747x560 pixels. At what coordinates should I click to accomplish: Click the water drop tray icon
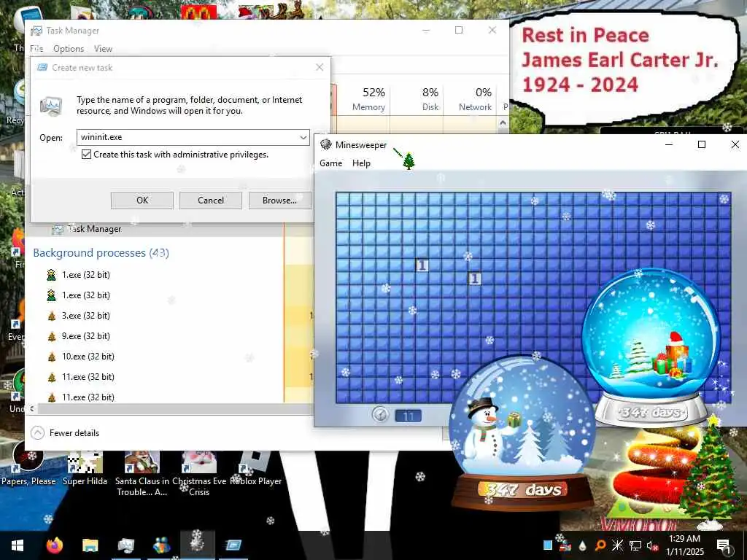click(582, 545)
